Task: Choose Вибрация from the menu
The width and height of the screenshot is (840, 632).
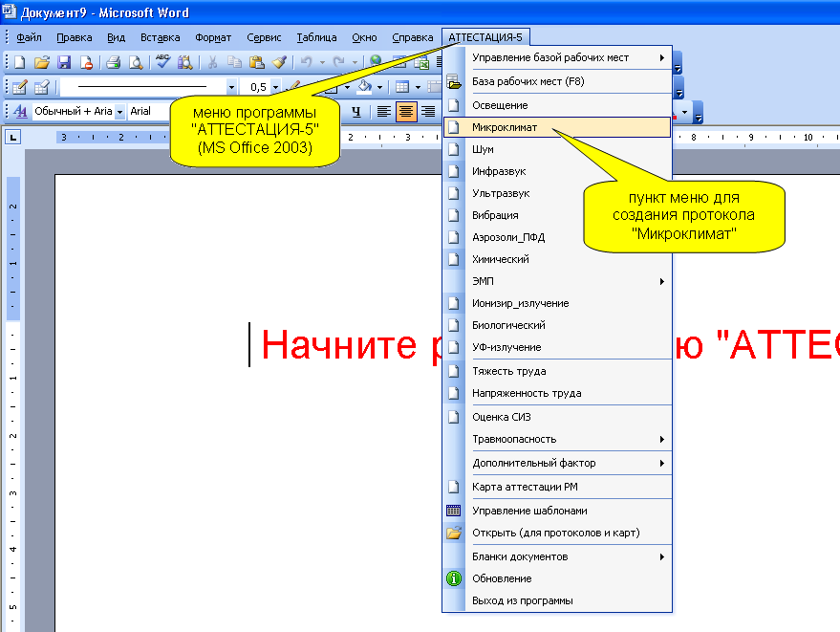Action: click(x=556, y=215)
